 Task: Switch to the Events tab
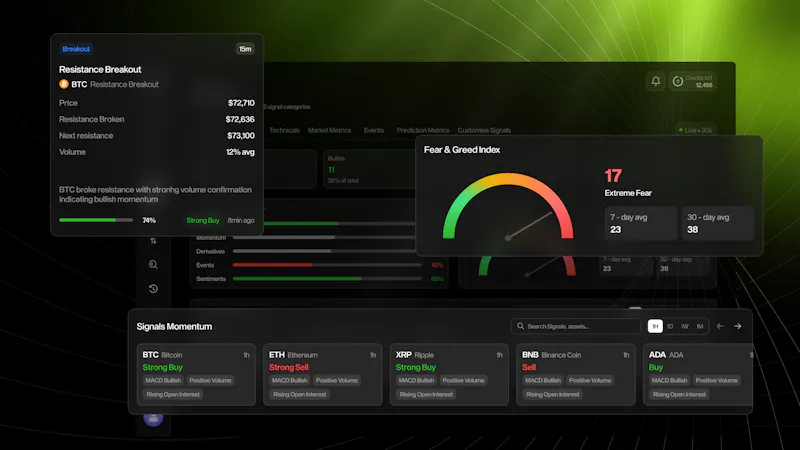[x=373, y=130]
